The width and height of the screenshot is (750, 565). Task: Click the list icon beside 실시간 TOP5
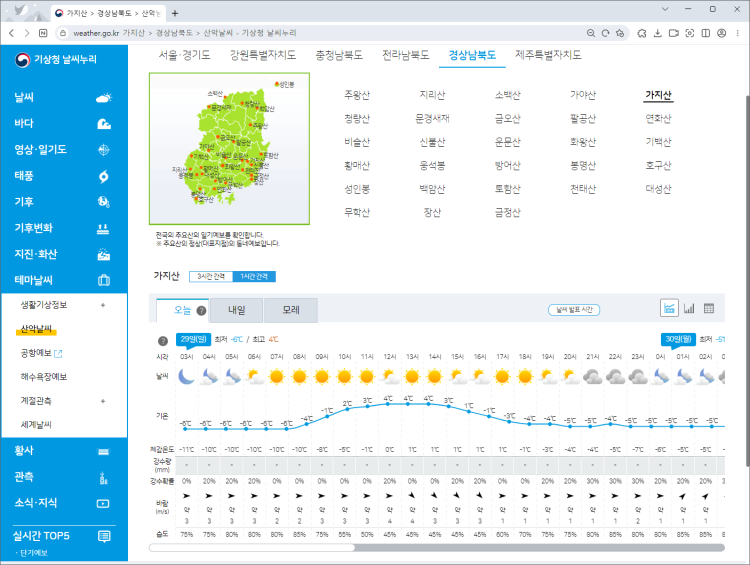[x=104, y=536]
